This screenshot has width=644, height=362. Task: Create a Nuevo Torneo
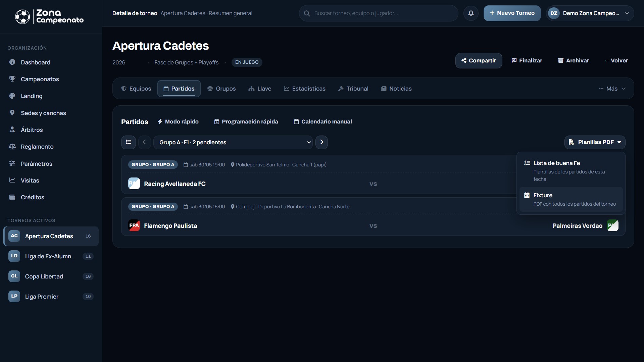[x=512, y=13]
